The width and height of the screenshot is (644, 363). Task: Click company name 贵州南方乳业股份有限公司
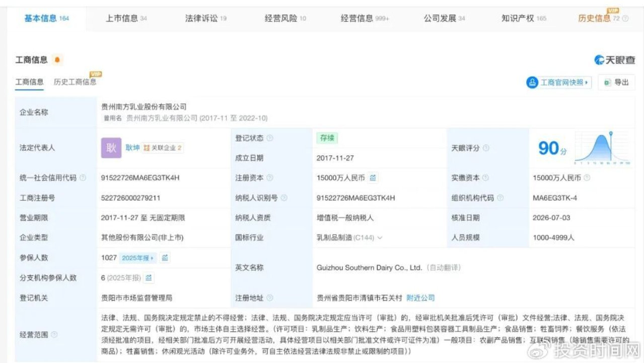[144, 107]
